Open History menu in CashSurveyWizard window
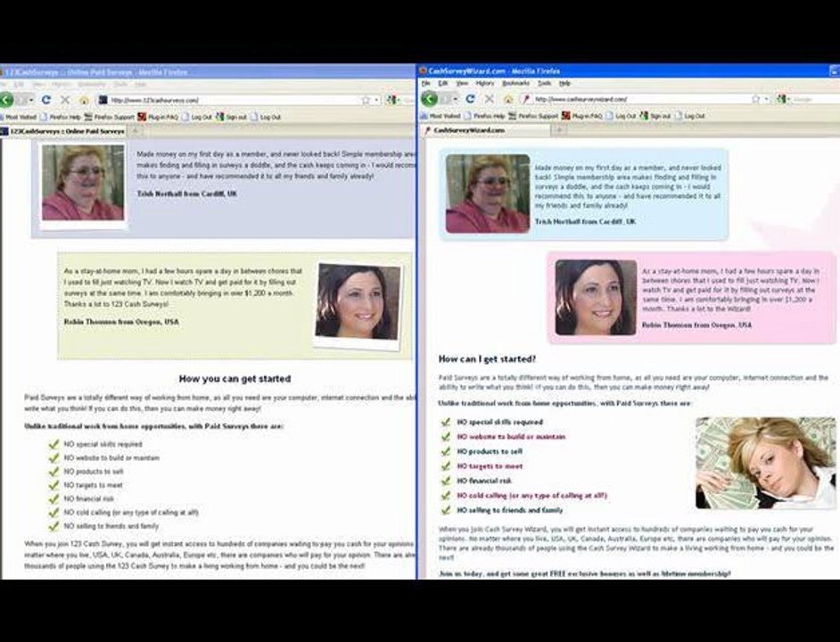The height and width of the screenshot is (642, 840). (x=485, y=84)
